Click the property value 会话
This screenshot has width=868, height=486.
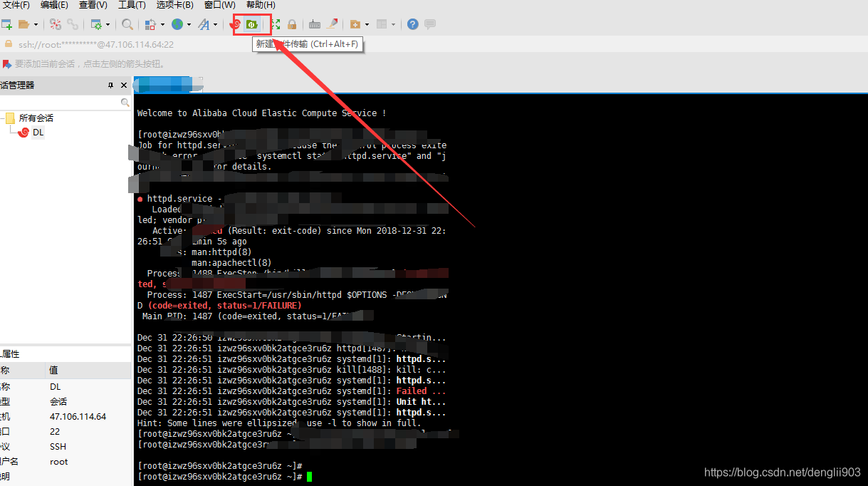58,401
